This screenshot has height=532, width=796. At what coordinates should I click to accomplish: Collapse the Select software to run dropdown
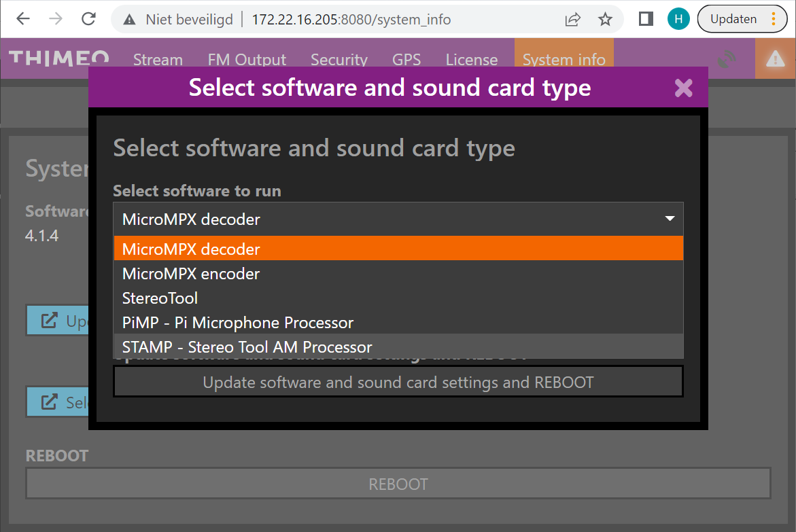point(398,219)
